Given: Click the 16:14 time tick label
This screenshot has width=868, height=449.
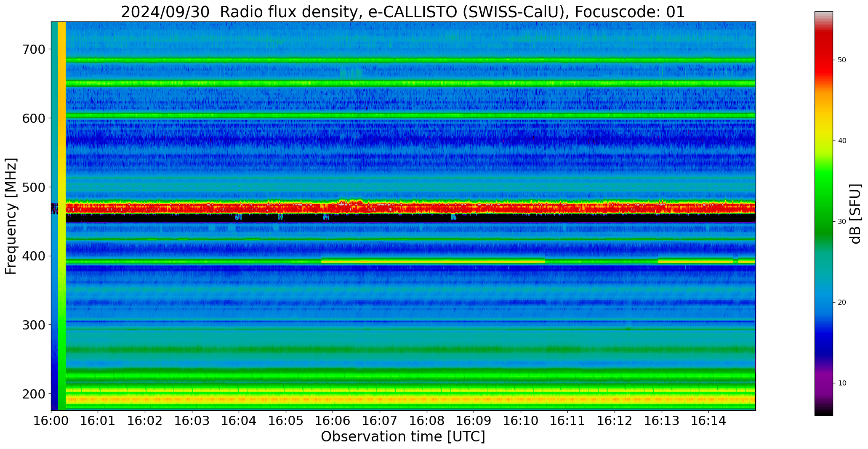Looking at the screenshot, I should click(708, 420).
